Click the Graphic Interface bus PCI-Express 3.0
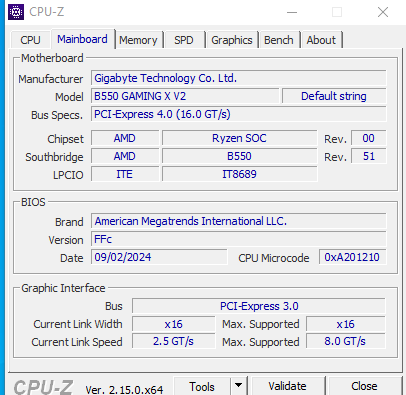The width and height of the screenshot is (406, 395). pyautogui.click(x=259, y=306)
